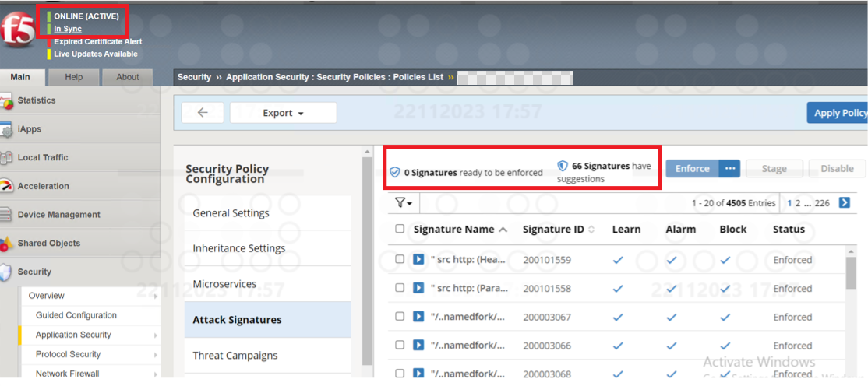Click shield icon beside 66 Signatures
868x386 pixels.
click(x=563, y=165)
